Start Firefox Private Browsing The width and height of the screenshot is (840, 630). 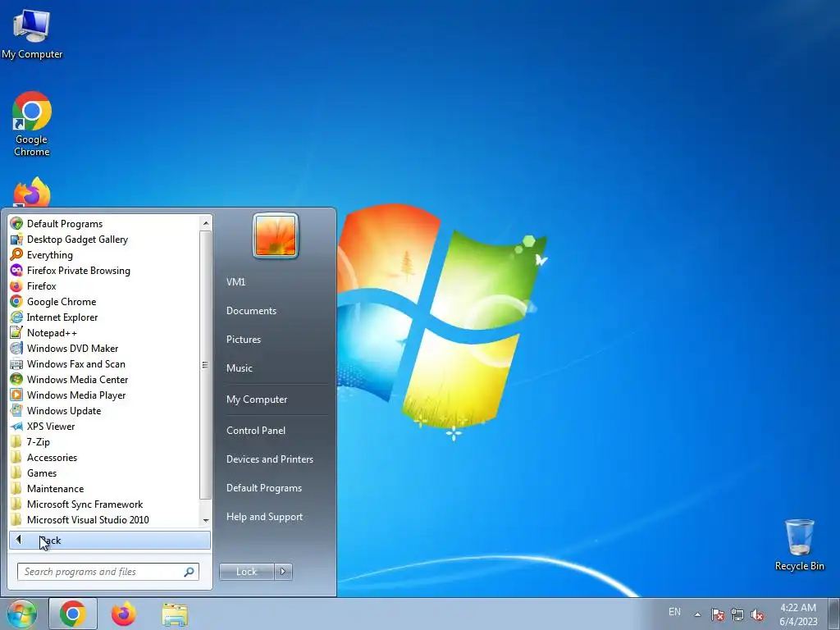point(104,271)
